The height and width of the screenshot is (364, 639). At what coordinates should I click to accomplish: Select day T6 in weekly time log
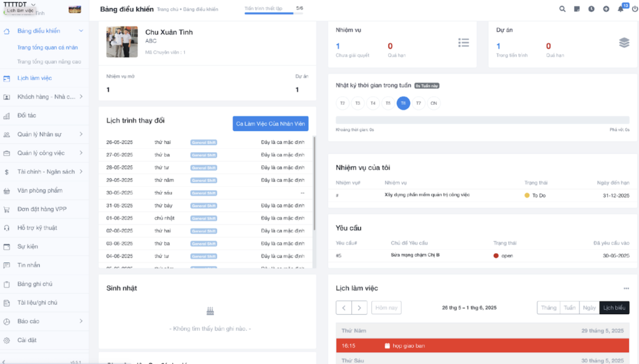[x=403, y=103]
